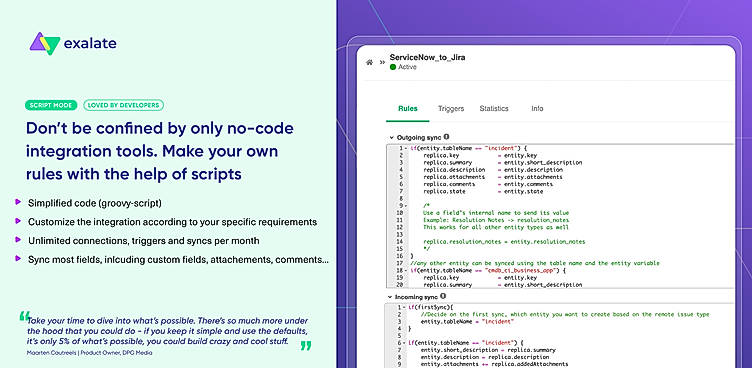This screenshot has width=752, height=368.
Task: Click the 'replica.state = entity.state' code line
Action: tap(483, 191)
